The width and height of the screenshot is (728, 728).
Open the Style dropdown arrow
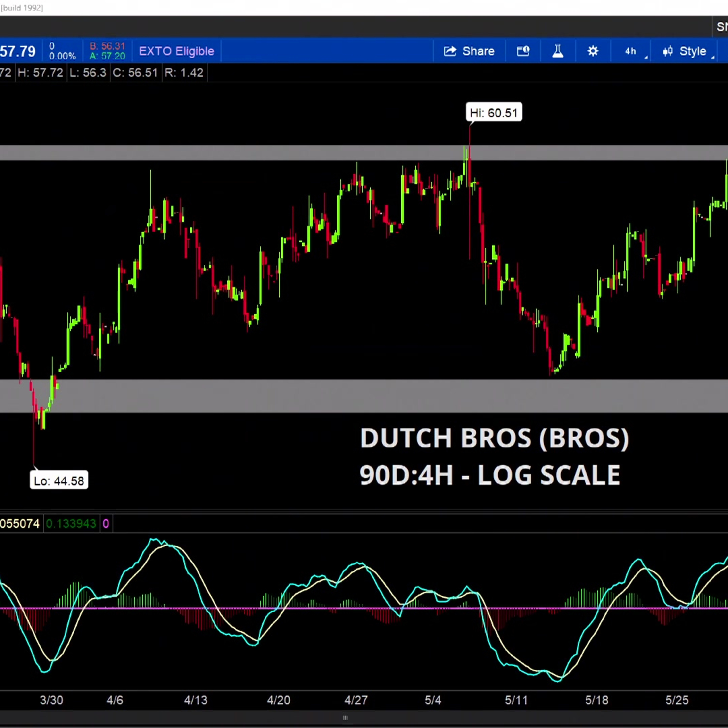(712, 57)
